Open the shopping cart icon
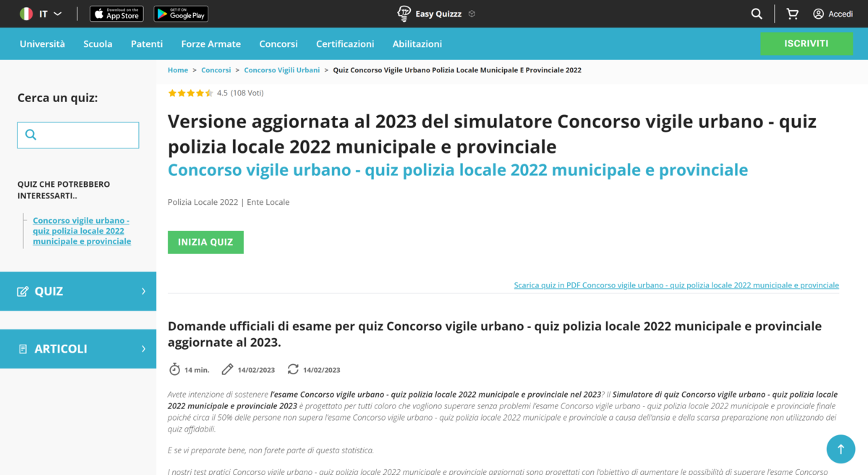868x475 pixels. coord(792,14)
